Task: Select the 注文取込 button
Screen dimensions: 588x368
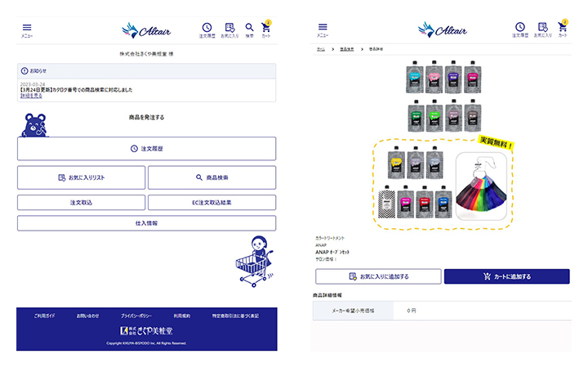Action: [82, 203]
